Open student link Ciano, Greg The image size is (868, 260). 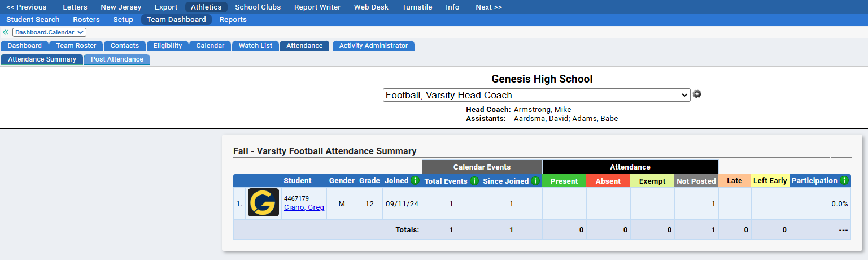(x=304, y=207)
